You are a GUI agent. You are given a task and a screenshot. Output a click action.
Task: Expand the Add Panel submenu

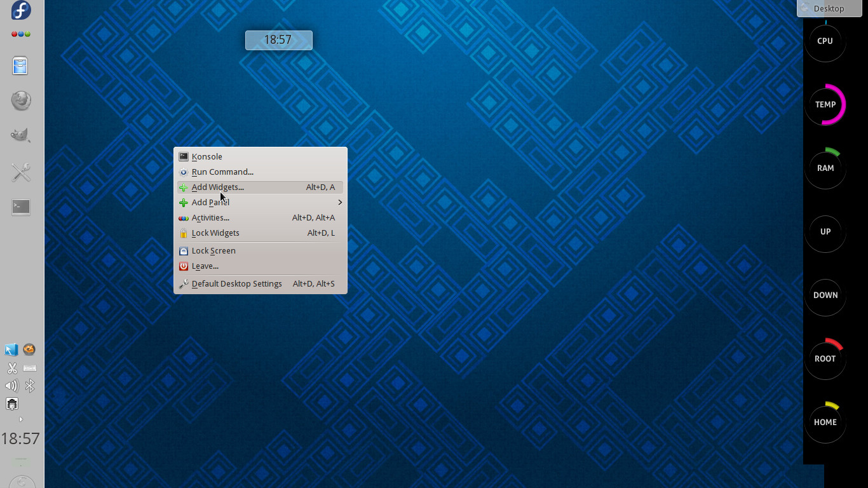pyautogui.click(x=261, y=202)
